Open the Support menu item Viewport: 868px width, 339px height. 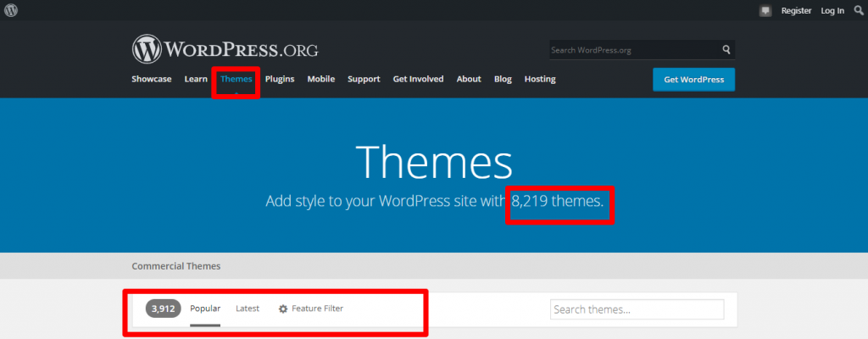(364, 79)
